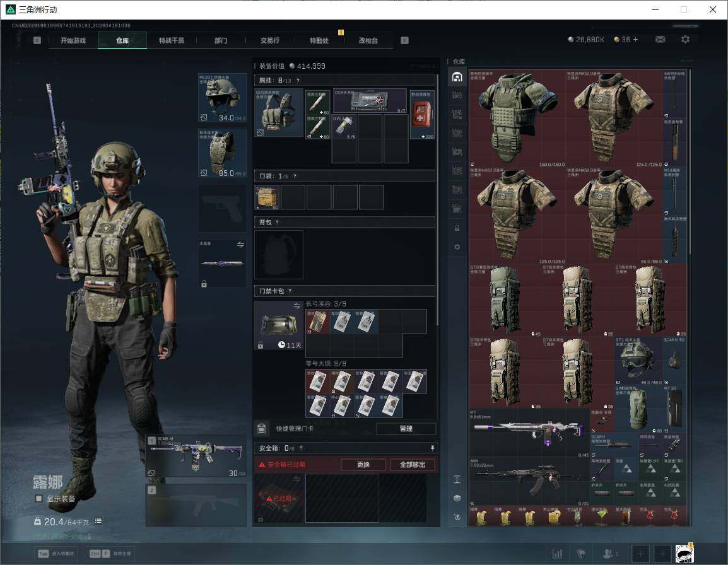Switch to the 特战干员 tab

coord(172,40)
